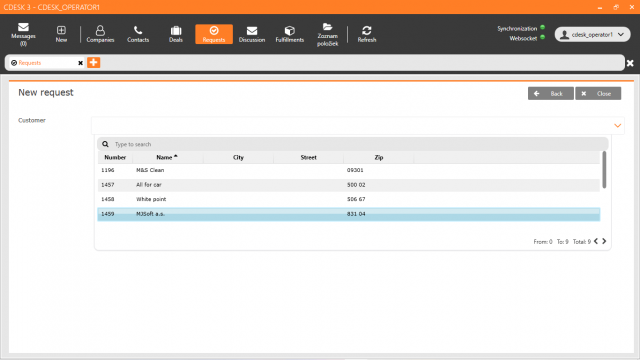Image resolution: width=640 pixels, height=360 pixels.
Task: Select customer White point
Action: click(x=349, y=199)
